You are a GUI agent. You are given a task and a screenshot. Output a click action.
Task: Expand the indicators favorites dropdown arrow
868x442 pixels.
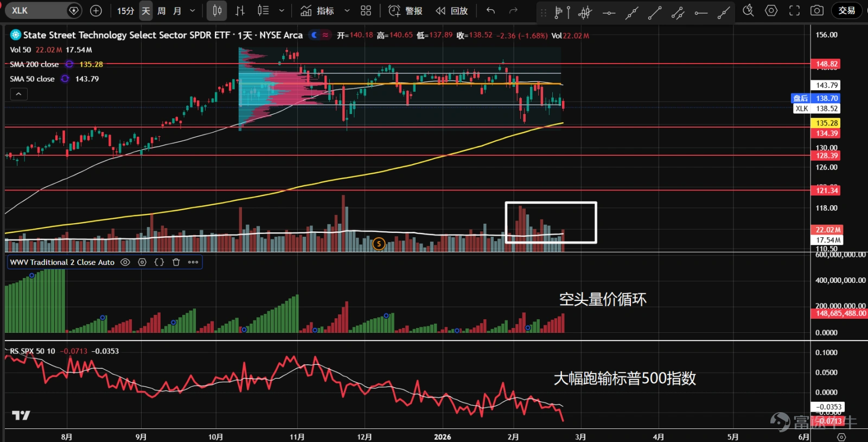click(x=347, y=11)
